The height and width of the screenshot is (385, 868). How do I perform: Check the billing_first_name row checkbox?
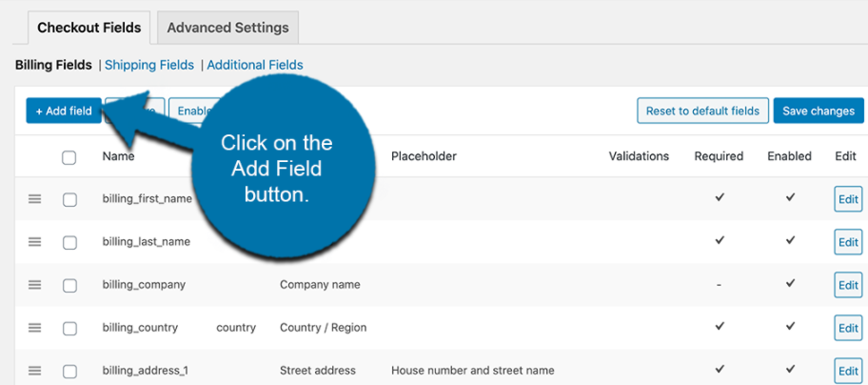click(x=69, y=200)
